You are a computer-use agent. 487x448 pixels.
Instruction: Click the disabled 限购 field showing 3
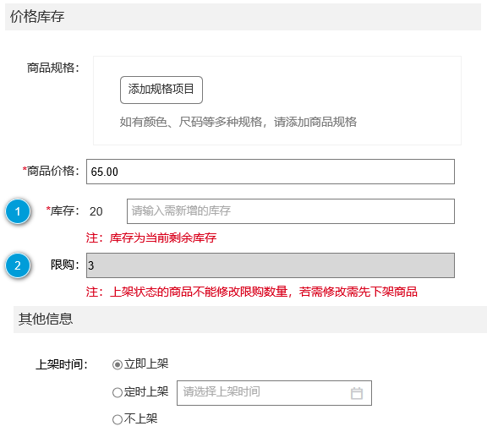tap(271, 265)
